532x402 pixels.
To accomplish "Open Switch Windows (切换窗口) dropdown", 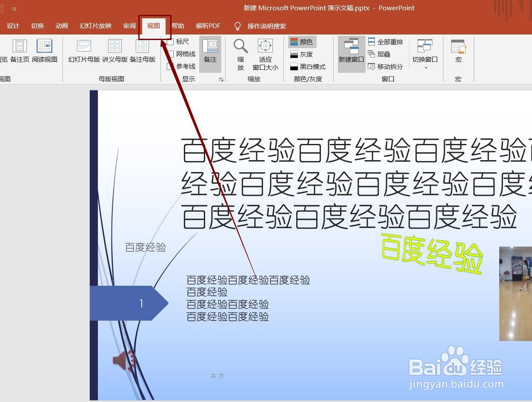I will tap(425, 55).
